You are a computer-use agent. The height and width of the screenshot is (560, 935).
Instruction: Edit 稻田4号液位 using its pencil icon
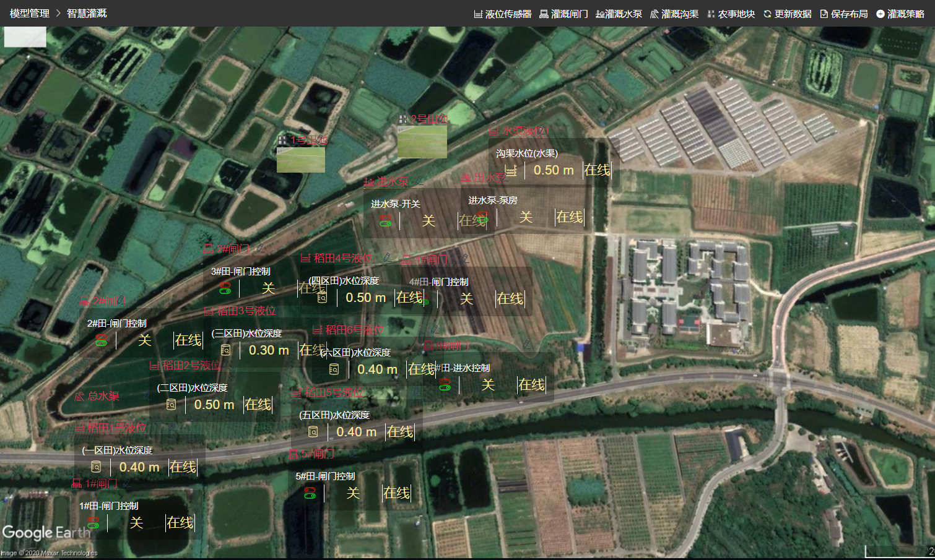coord(387,257)
